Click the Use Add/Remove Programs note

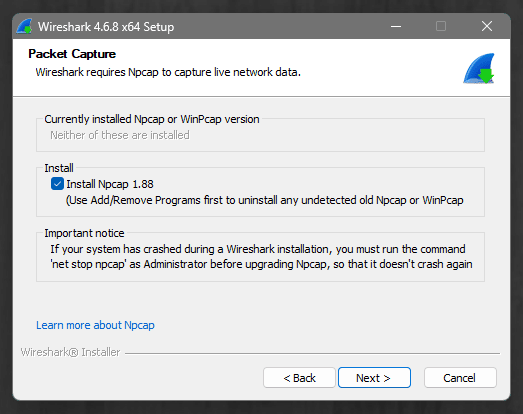pyautogui.click(x=265, y=200)
